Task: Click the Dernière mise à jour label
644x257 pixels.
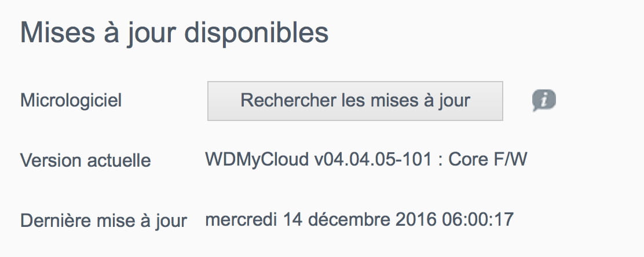Action: point(104,221)
